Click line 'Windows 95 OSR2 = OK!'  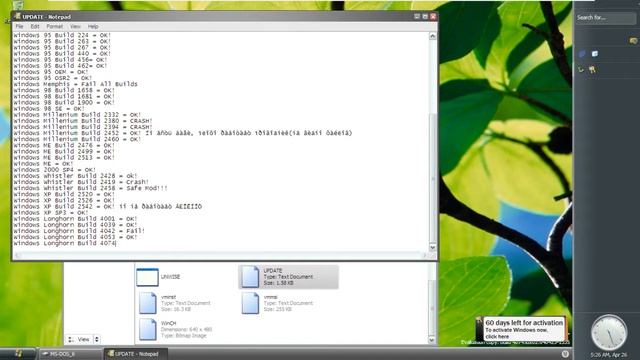[53, 78]
